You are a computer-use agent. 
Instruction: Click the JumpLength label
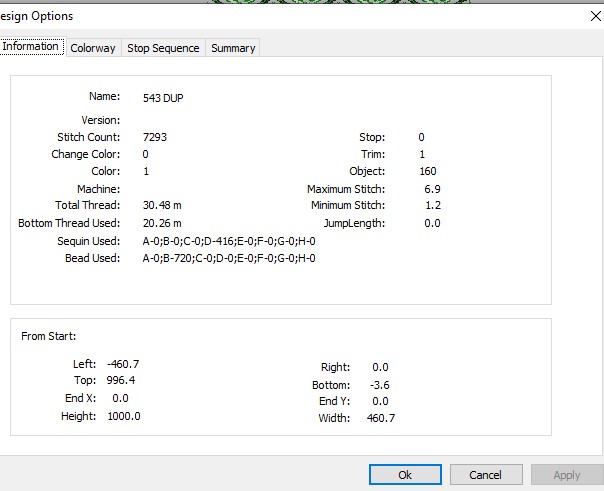coord(354,223)
